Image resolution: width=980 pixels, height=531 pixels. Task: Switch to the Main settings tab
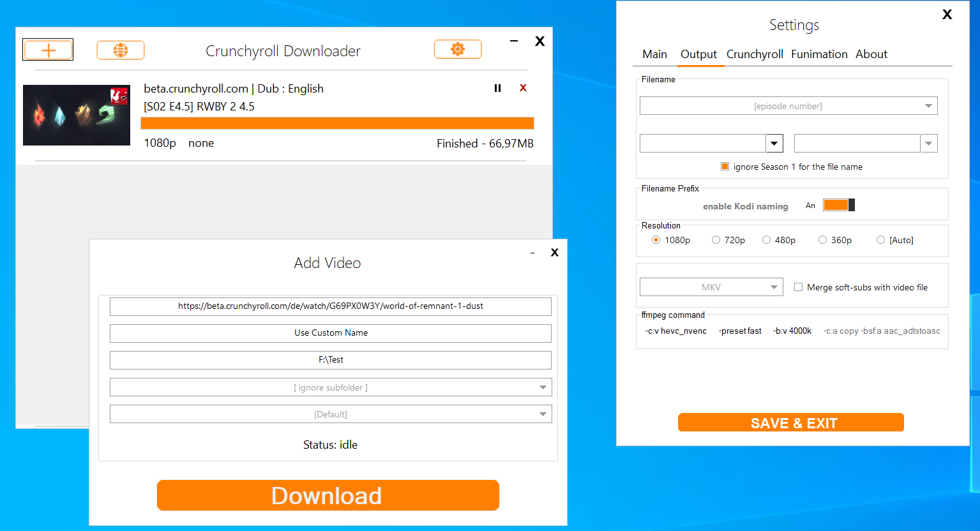654,54
